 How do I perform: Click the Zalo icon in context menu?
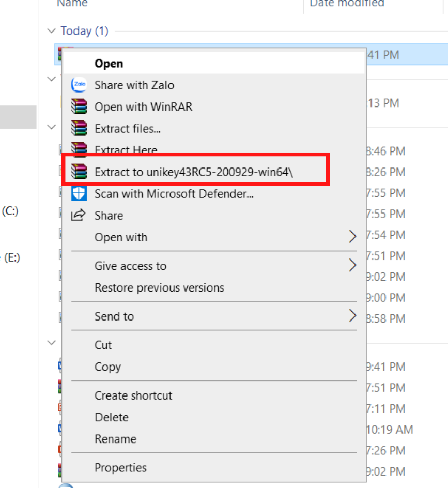pyautogui.click(x=79, y=85)
